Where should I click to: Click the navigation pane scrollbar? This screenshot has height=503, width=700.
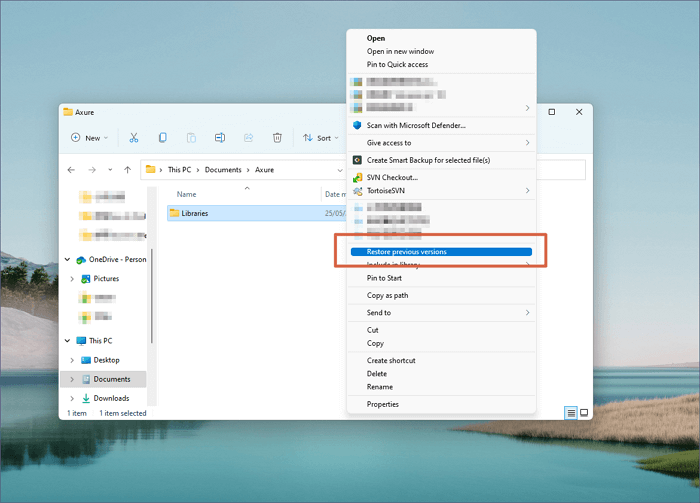pos(152,296)
